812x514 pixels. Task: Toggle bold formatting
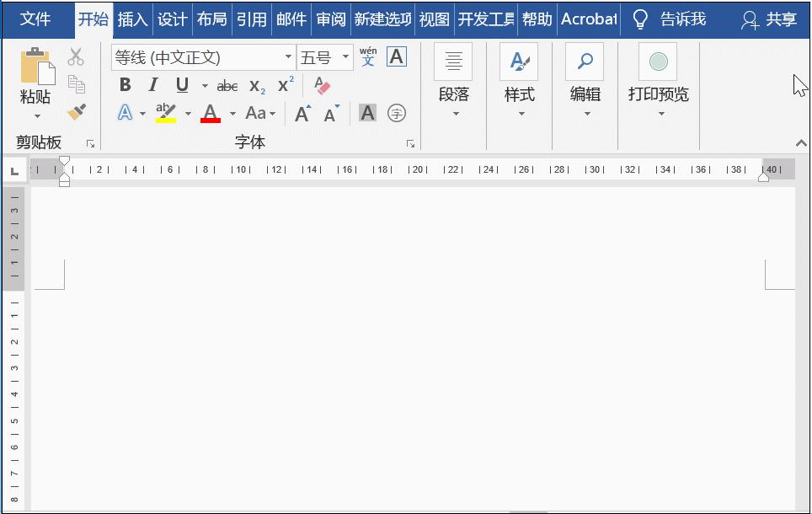pyautogui.click(x=125, y=84)
